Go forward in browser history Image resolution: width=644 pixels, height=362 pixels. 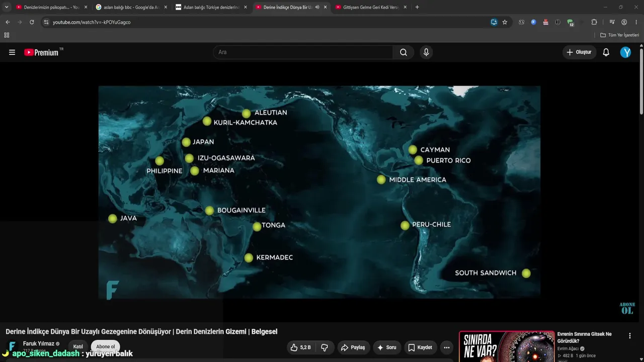(20, 22)
